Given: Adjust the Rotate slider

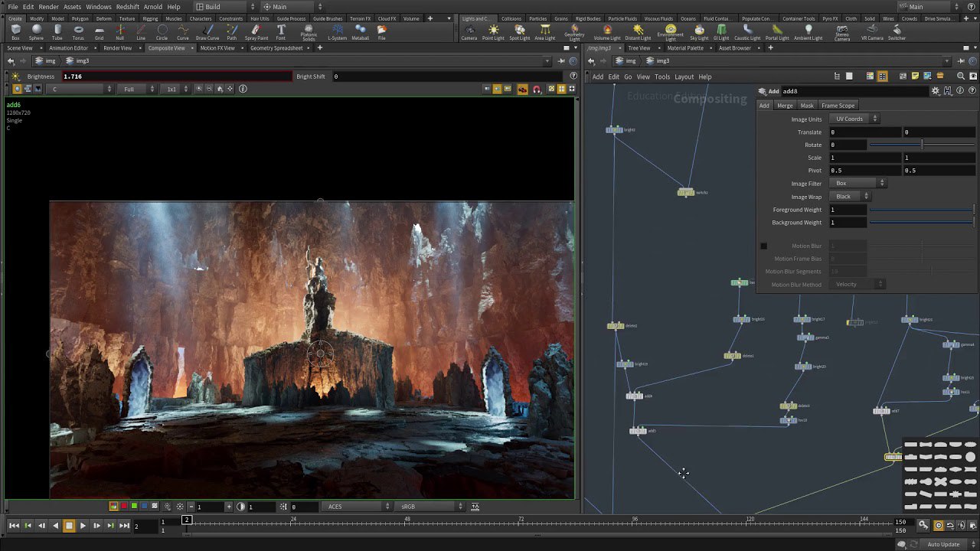Looking at the screenshot, I should point(922,145).
